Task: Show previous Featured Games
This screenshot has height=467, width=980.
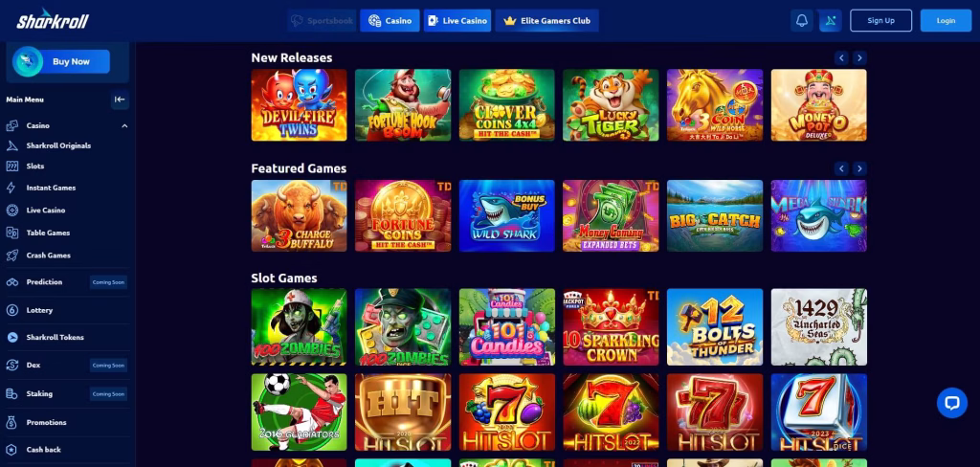Action: click(x=841, y=168)
